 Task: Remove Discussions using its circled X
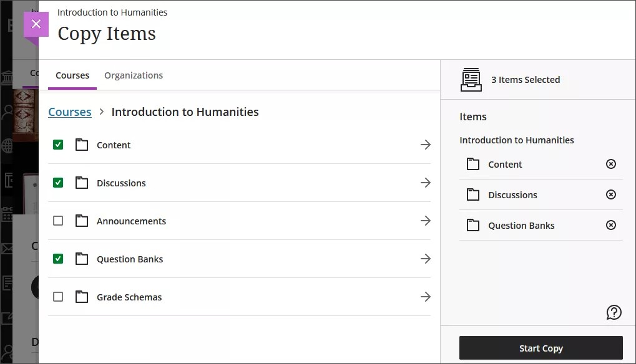tap(610, 194)
